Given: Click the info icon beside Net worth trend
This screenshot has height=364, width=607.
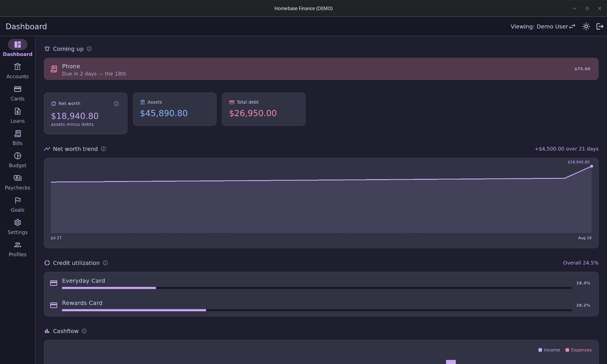Looking at the screenshot, I should tap(103, 149).
